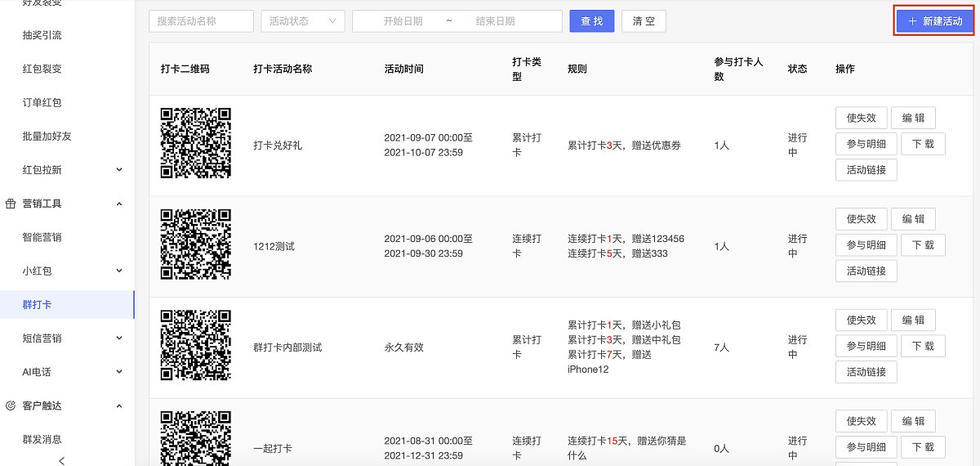Click QR code of 一起打卡 activity
This screenshot has height=466, width=980.
[196, 438]
